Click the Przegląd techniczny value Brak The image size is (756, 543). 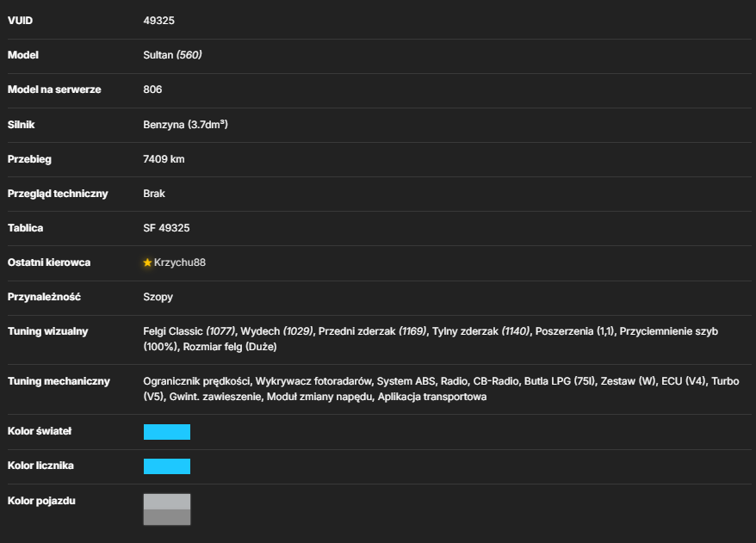point(154,194)
